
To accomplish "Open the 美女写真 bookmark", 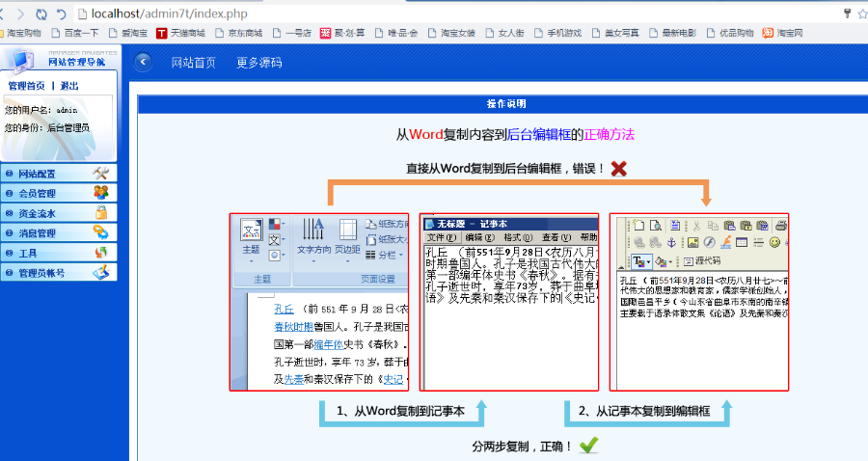I will (x=615, y=33).
